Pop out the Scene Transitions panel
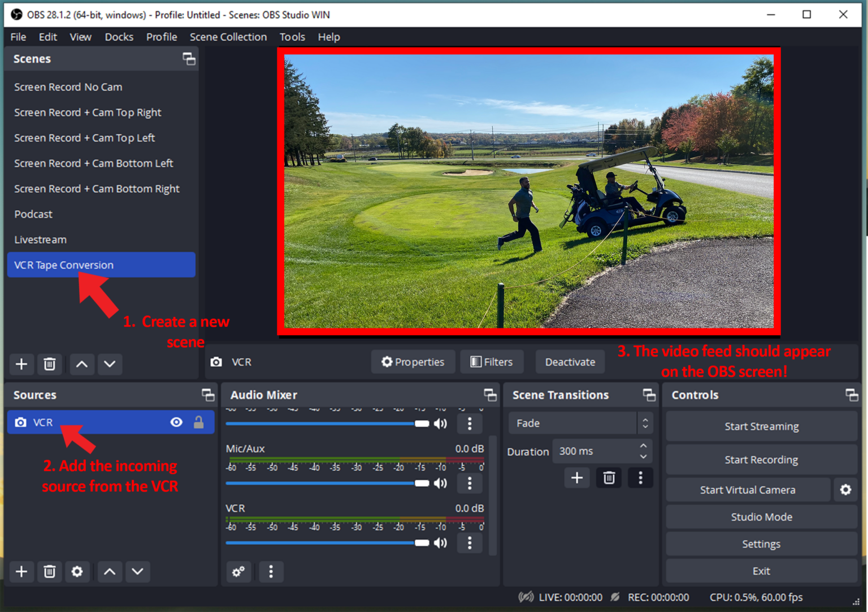The height and width of the screenshot is (612, 868). pos(649,394)
